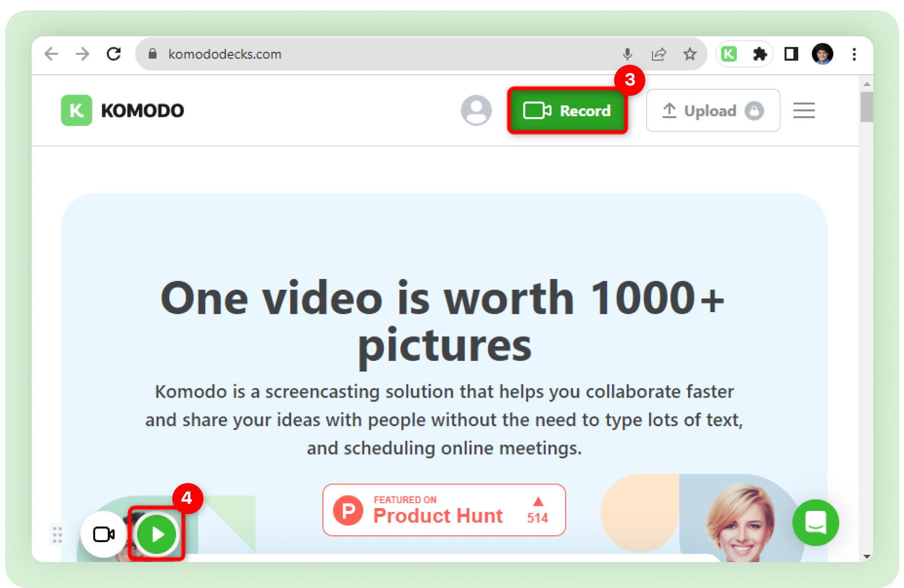Open the user account avatar icon
The height and width of the screenshot is (588, 904).
point(476,111)
